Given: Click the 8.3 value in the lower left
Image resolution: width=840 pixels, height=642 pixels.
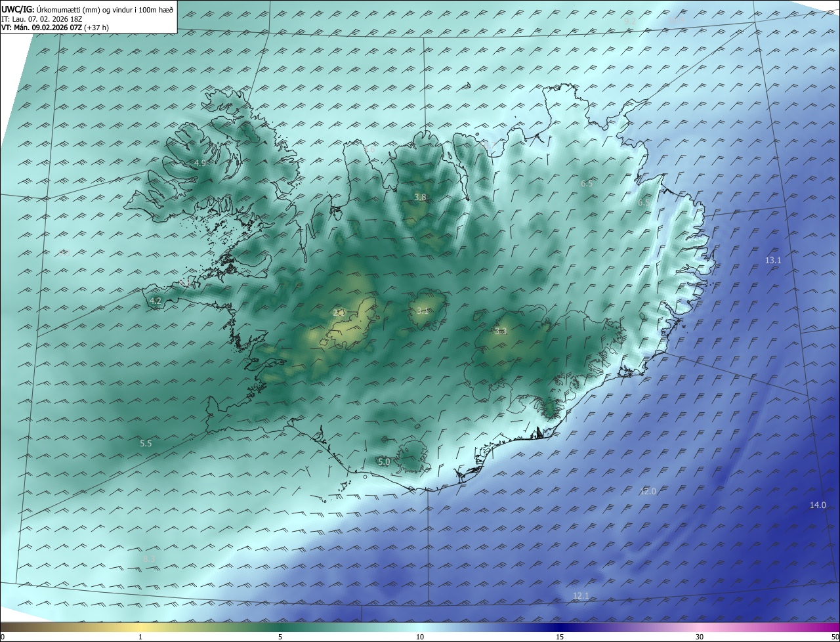Looking at the screenshot, I should pyautogui.click(x=149, y=559).
